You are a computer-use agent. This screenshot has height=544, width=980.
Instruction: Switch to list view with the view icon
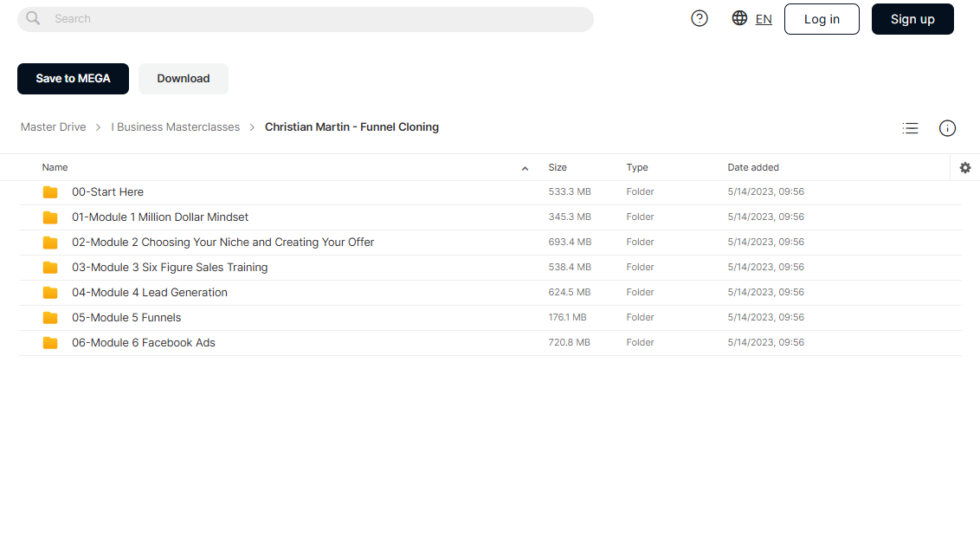(x=910, y=128)
